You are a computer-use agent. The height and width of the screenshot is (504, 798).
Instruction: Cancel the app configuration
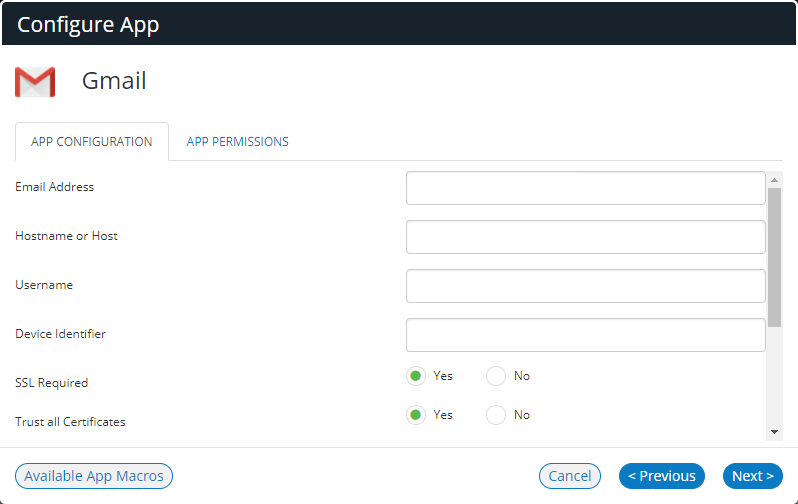(569, 476)
